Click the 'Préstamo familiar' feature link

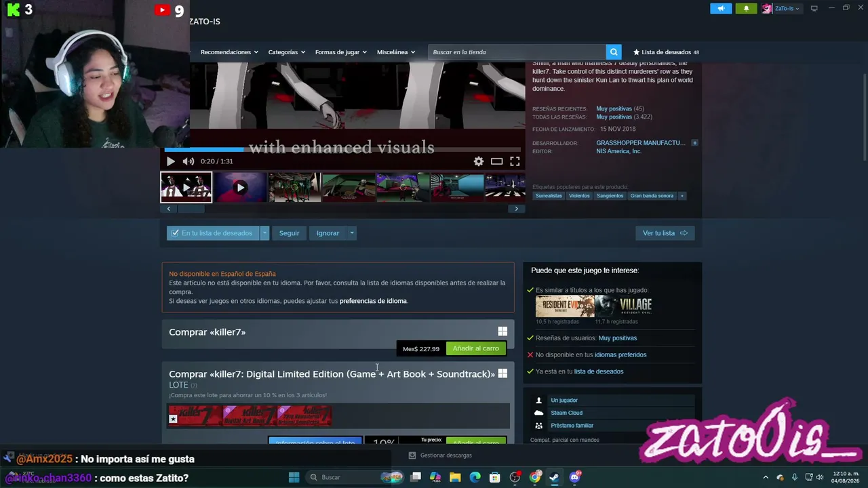click(x=572, y=426)
